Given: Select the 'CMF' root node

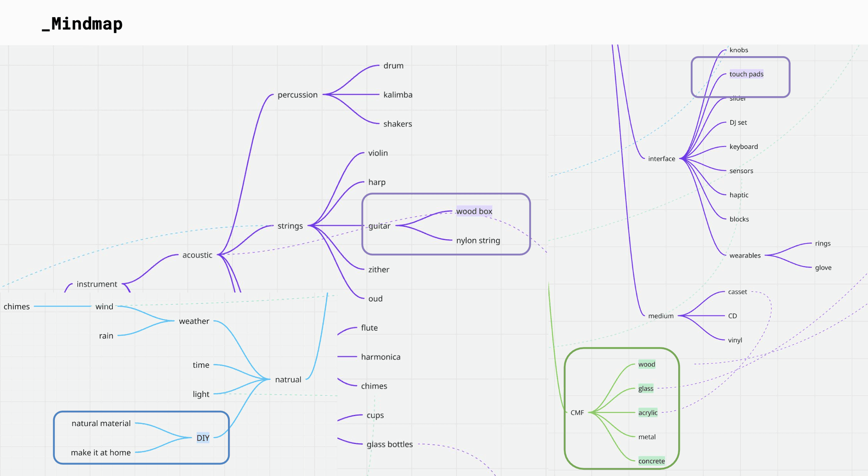Looking at the screenshot, I should (577, 413).
